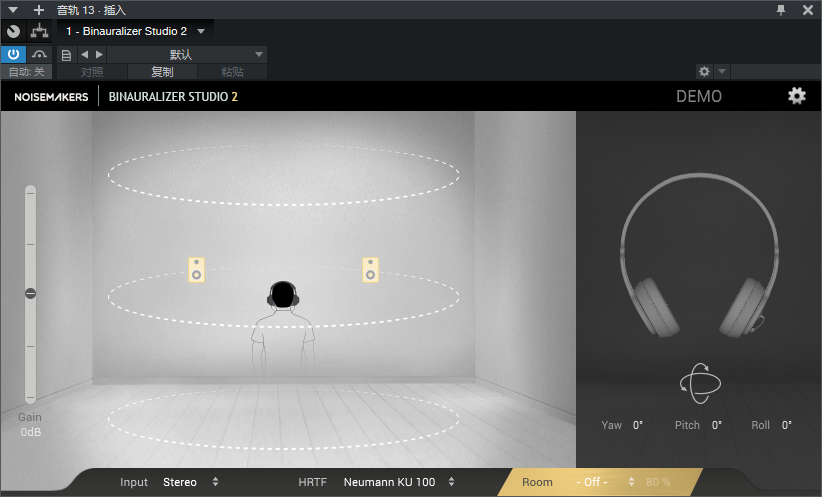Viewport: 822px width, 497px height.
Task: Click the head rotation orbit icon
Action: [x=700, y=383]
